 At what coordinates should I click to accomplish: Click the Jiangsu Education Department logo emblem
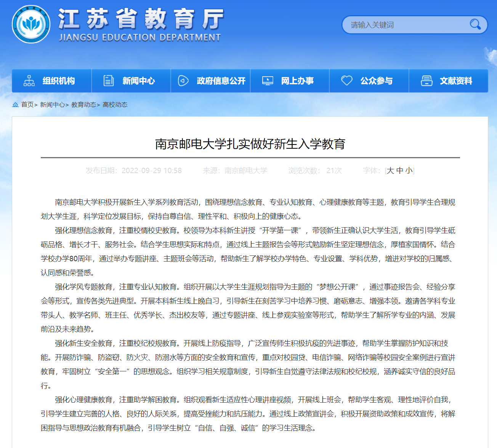point(31,24)
